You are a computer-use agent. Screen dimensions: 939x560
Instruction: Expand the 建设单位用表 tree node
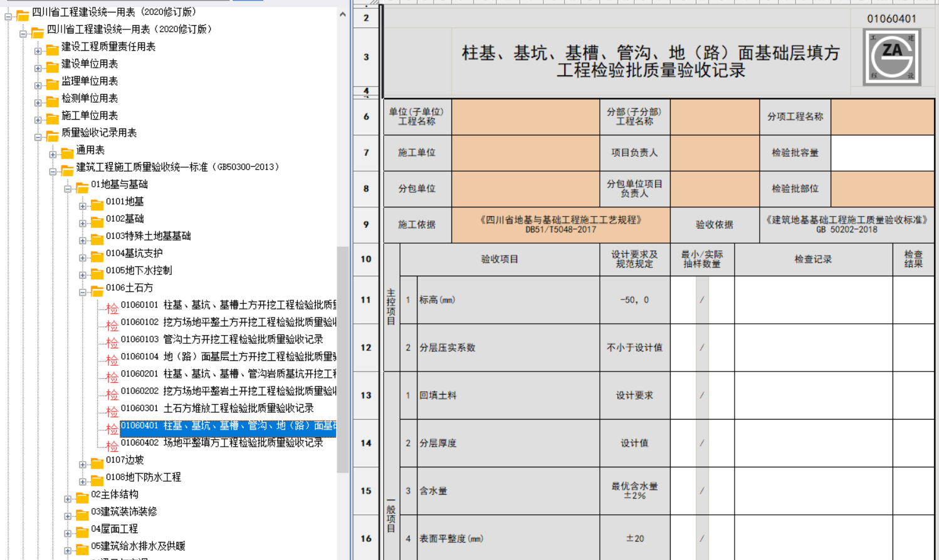38,68
